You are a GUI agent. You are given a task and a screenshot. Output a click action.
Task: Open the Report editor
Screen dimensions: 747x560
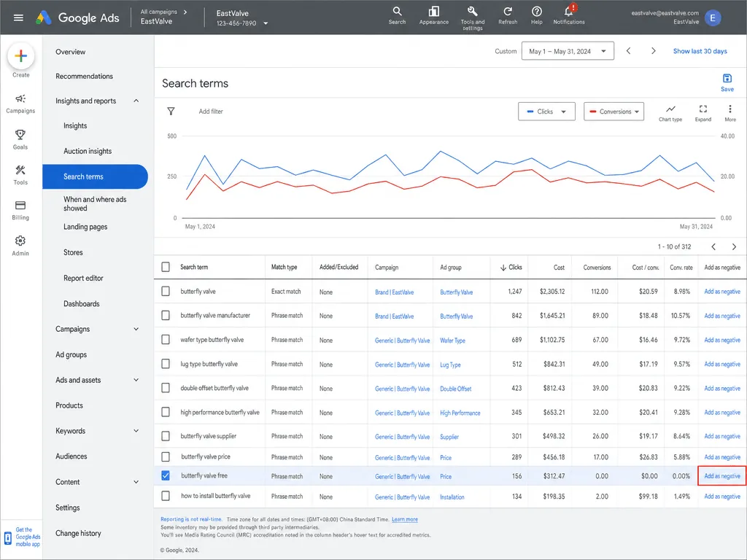[x=83, y=278]
